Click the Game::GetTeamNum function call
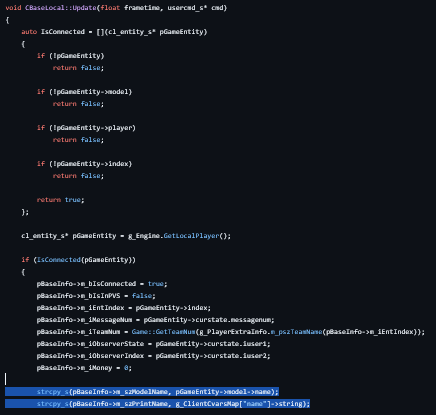Image resolution: width=436 pixels, height=415 pixels. (163, 332)
